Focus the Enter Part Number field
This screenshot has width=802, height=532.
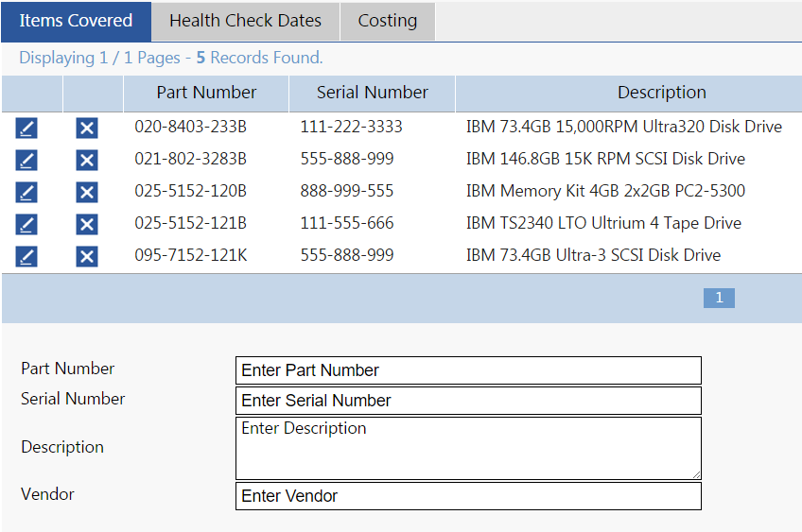pyautogui.click(x=468, y=370)
